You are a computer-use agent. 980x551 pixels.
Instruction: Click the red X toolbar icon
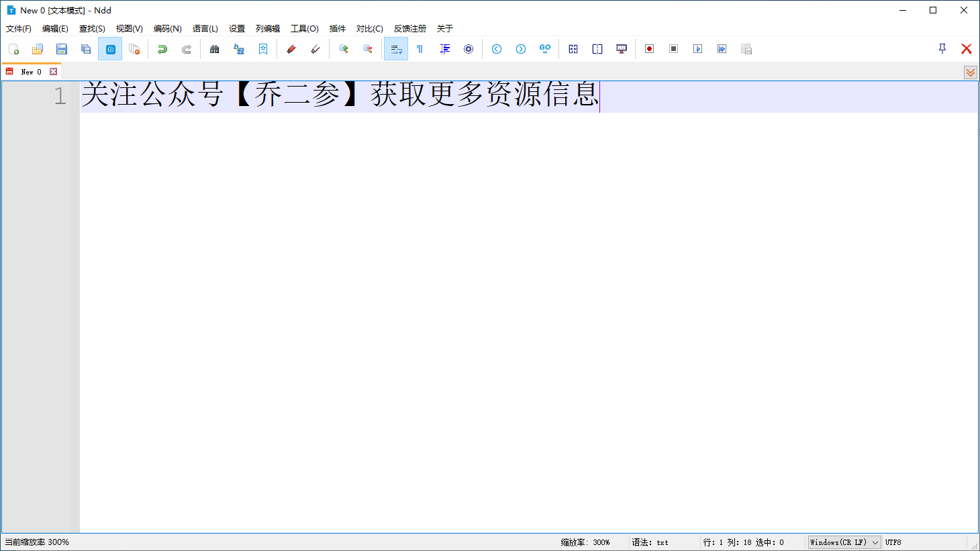tap(967, 49)
